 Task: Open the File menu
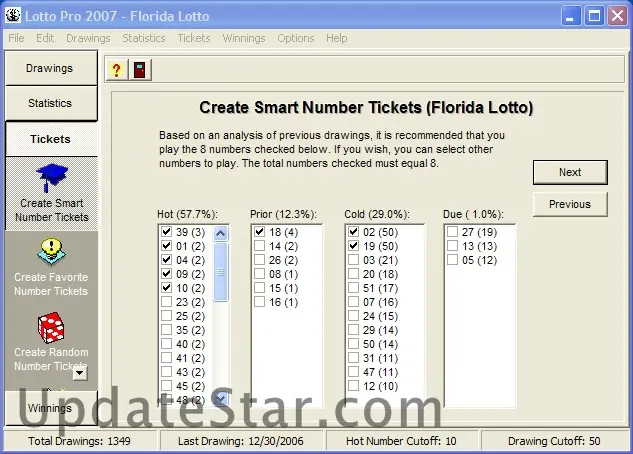click(x=16, y=38)
